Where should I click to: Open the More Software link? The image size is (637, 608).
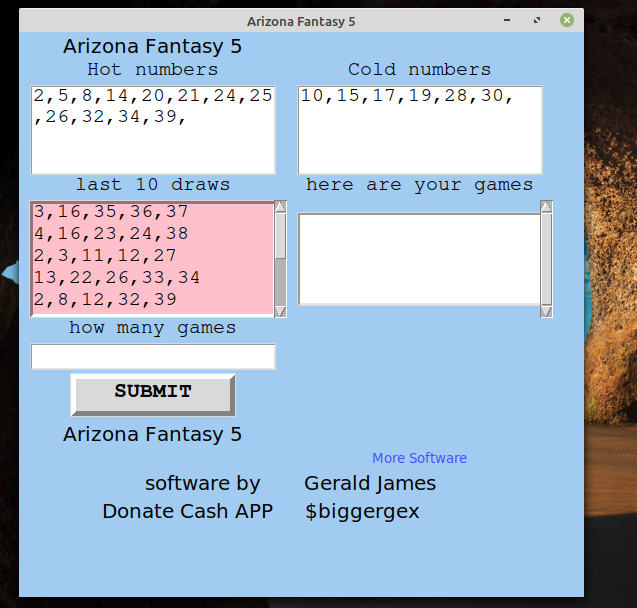(419, 458)
